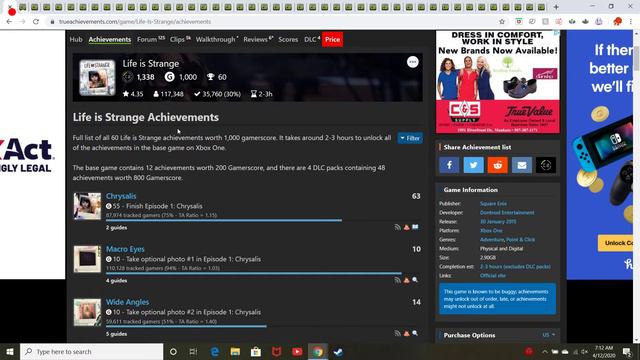The image size is (640, 360).
Task: Open the Reviews tab
Action: tap(258, 40)
